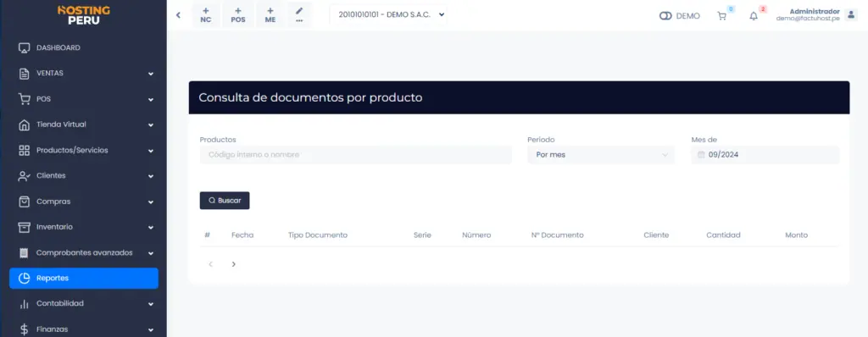Viewport: 868px width, 337px height.
Task: Click the Ventas document icon
Action: (x=24, y=74)
